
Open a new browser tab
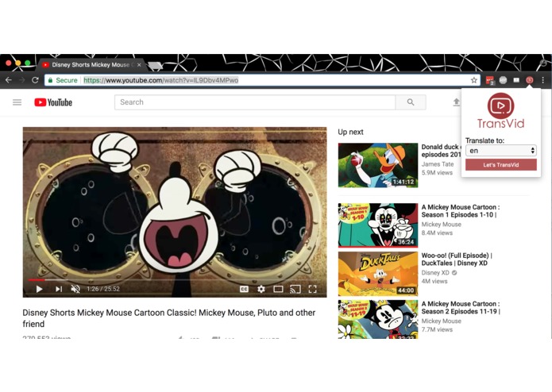pyautogui.click(x=155, y=65)
